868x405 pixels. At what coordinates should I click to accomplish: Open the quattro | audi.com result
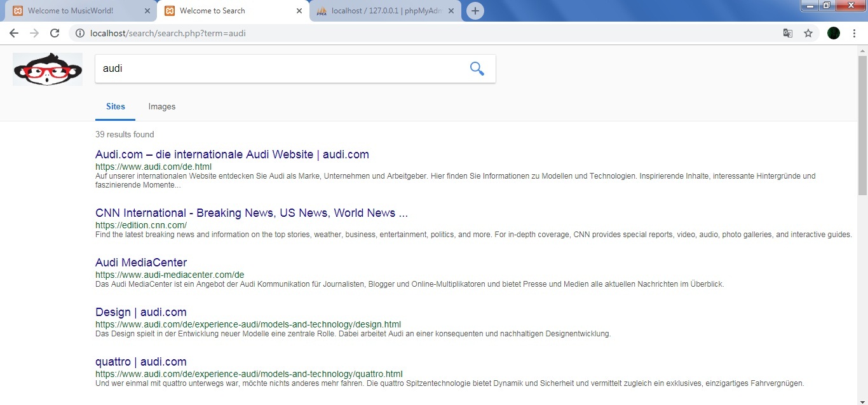pos(141,362)
